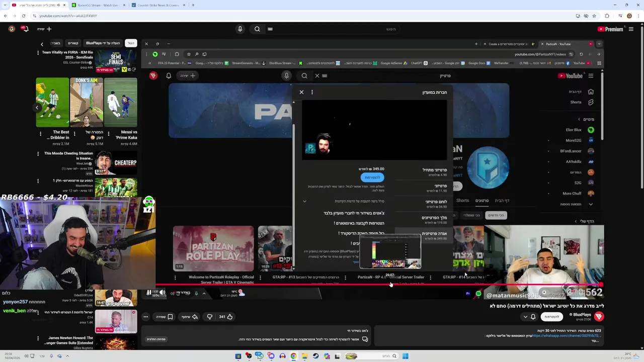Viewport: 644px width, 362px height.
Task: Show more chips with the chip-row chevron arrow
Action: click(x=42, y=44)
